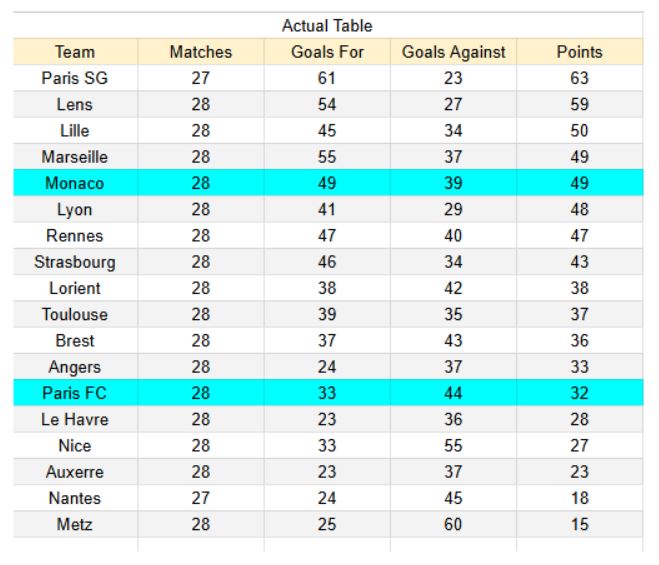Viewport: 659px width, 565px height.
Task: Click the Le Havre team cell
Action: pos(75,420)
